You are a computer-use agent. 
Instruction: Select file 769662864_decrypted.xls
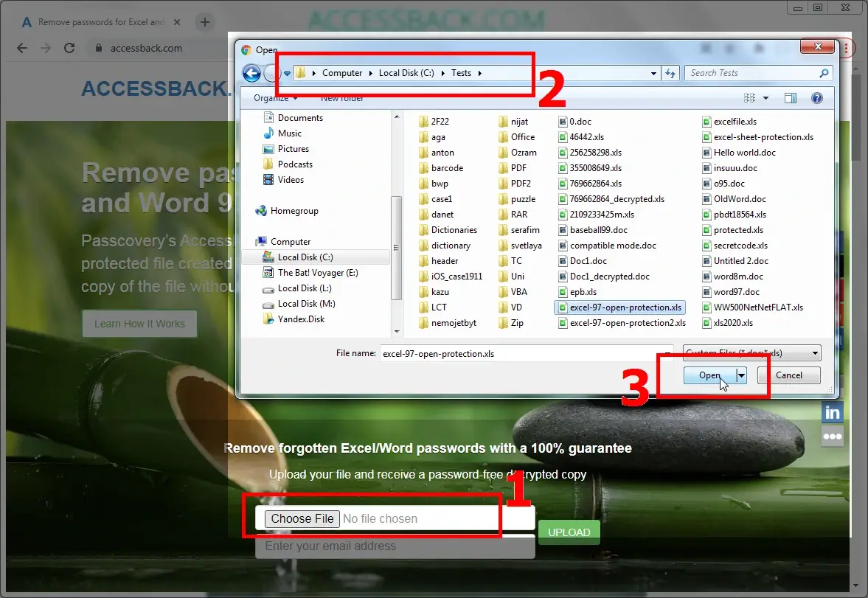(611, 199)
